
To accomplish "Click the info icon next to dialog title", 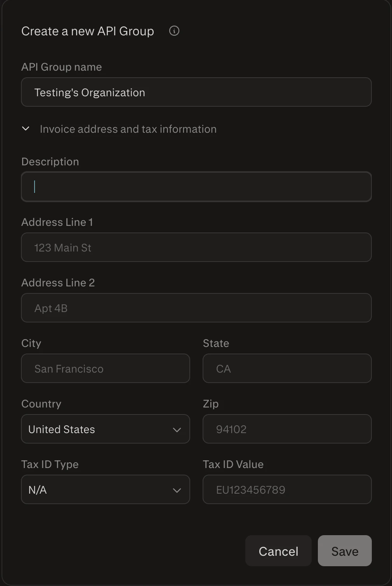I will point(174,31).
